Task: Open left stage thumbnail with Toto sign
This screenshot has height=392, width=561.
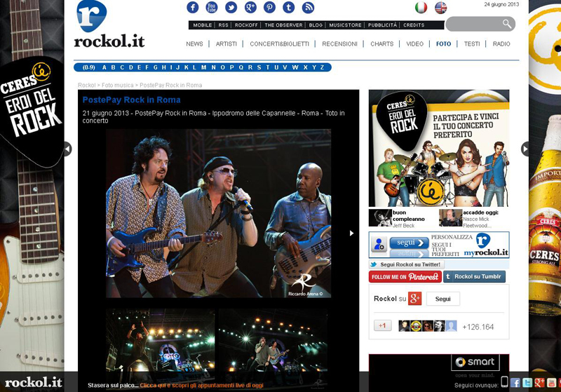Action: coord(160,343)
